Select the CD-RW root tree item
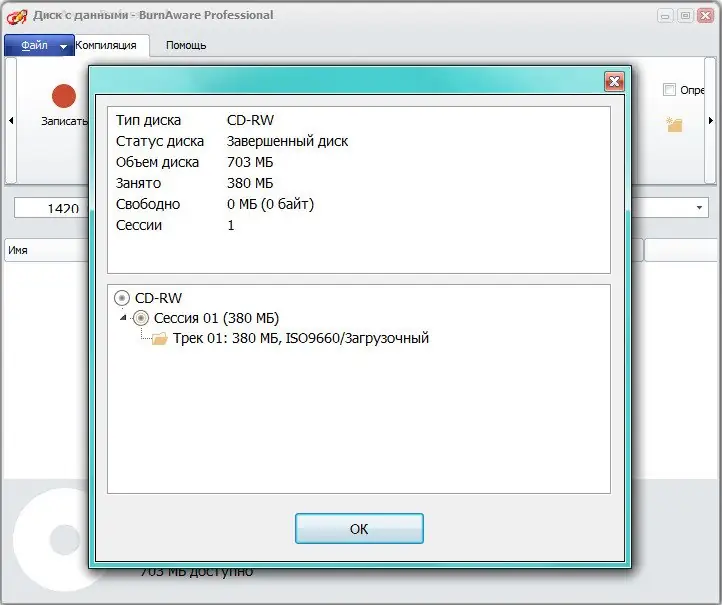The width and height of the screenshot is (722, 605). [158, 298]
